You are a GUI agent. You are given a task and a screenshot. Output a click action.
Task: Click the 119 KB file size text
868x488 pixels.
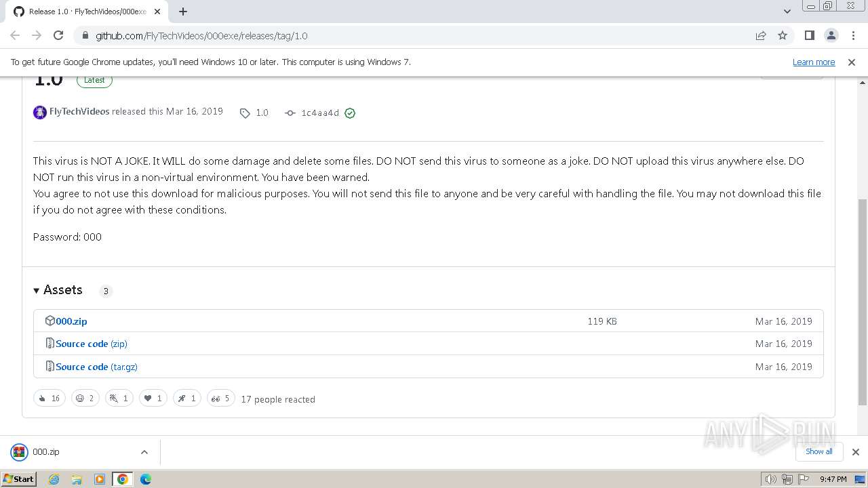click(x=602, y=321)
